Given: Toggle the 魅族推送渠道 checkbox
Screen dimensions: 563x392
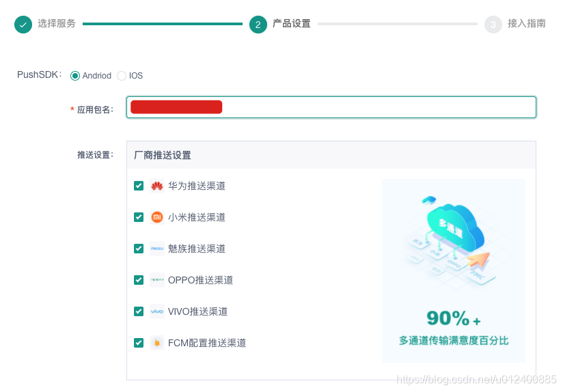Looking at the screenshot, I should [x=139, y=249].
